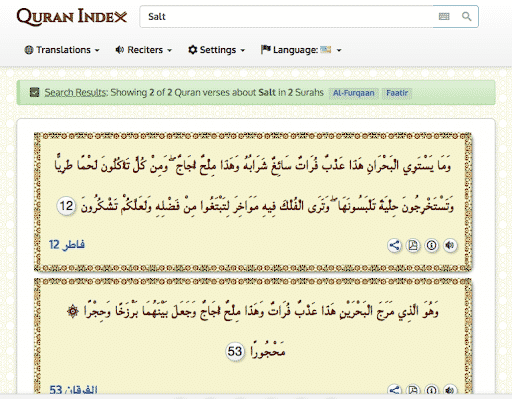The image size is (512, 399).
Task: Click the magnifier search button
Action: [466, 16]
